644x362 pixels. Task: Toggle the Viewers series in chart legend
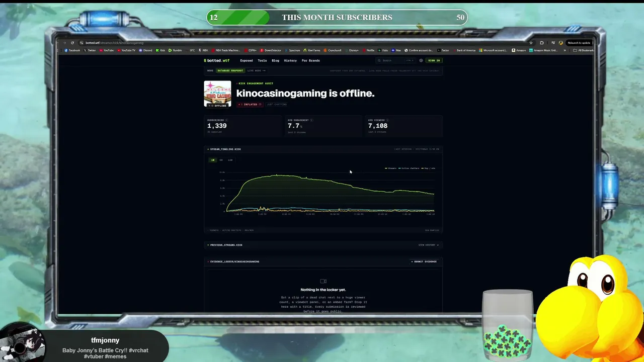(391, 168)
